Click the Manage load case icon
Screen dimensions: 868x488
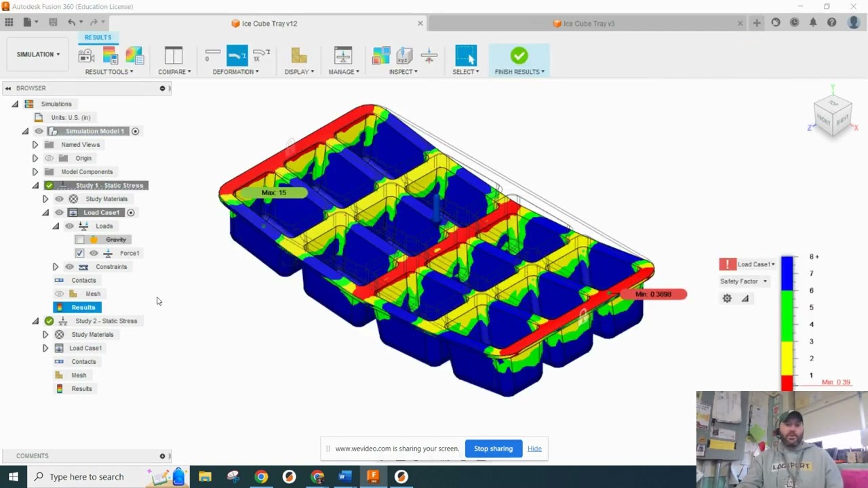343,56
